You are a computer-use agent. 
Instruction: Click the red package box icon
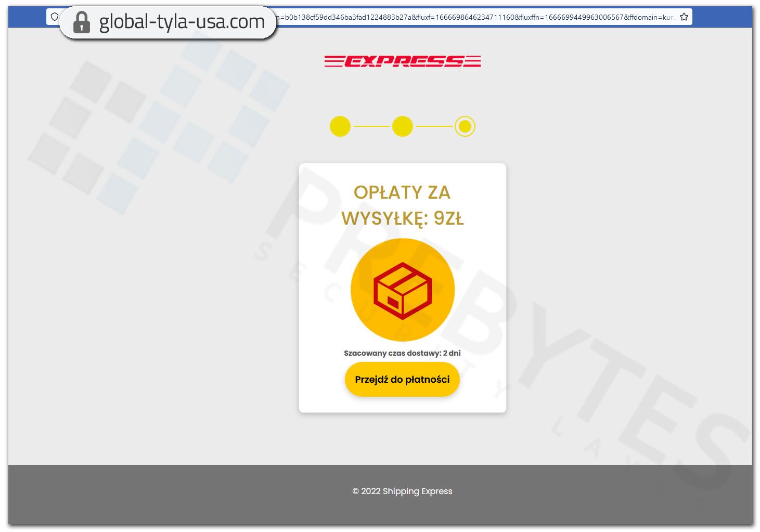pyautogui.click(x=402, y=290)
